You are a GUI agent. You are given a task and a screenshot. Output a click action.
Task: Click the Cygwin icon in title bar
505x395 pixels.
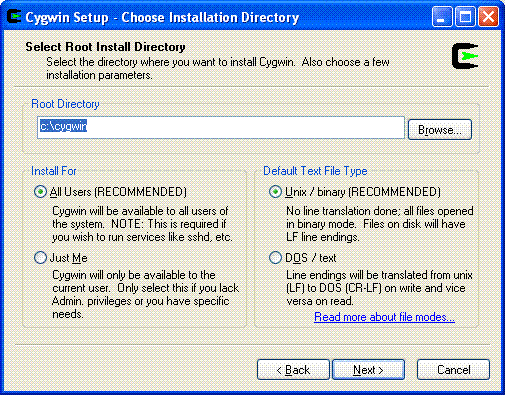(14, 17)
